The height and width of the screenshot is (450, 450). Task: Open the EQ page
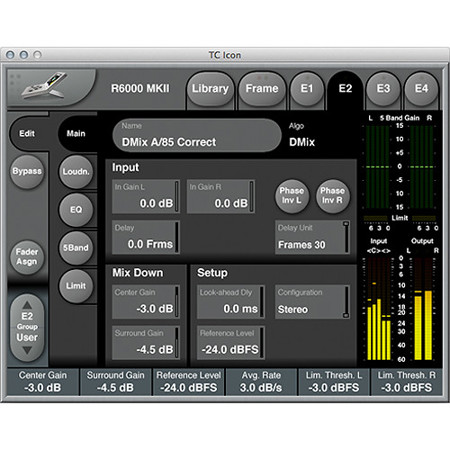click(x=76, y=210)
